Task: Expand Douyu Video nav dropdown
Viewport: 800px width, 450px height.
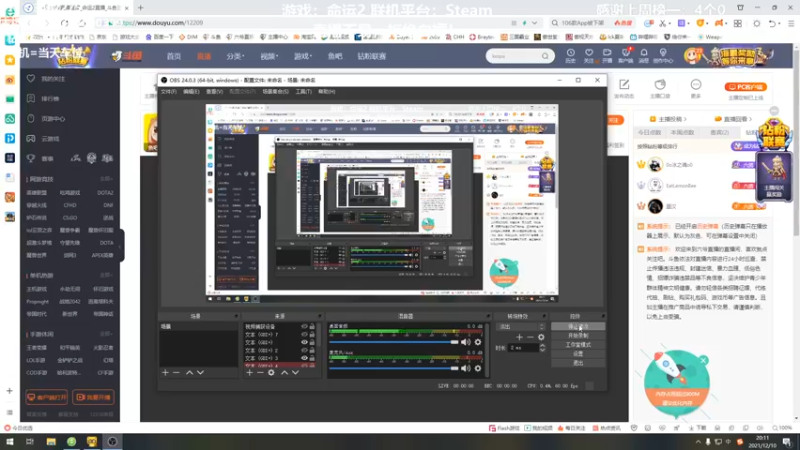Action: pyautogui.click(x=269, y=56)
